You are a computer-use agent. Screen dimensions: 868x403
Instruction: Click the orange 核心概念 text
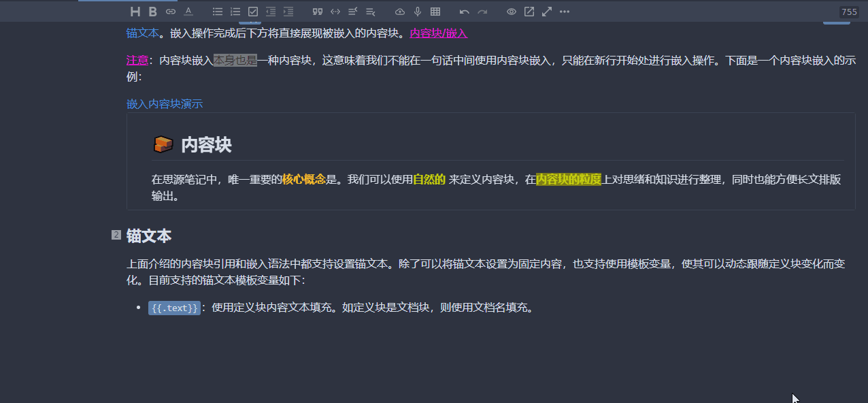pos(304,180)
